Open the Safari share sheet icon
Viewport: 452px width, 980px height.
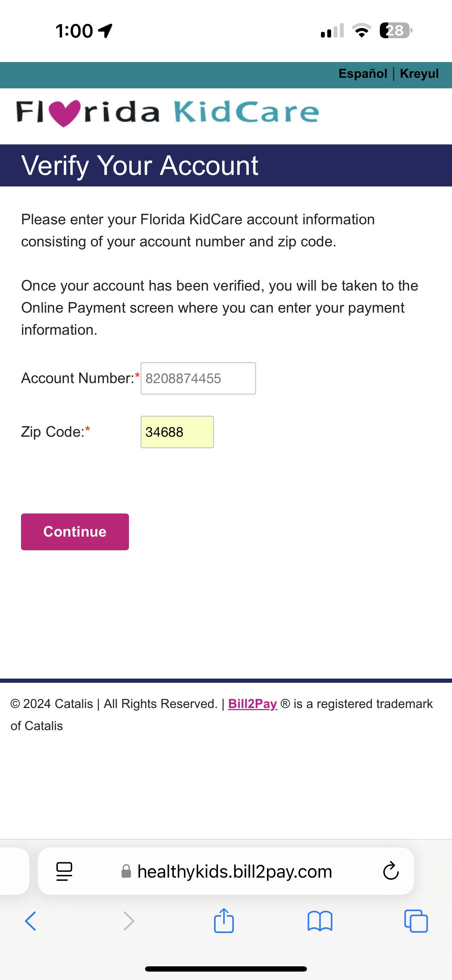coord(224,920)
